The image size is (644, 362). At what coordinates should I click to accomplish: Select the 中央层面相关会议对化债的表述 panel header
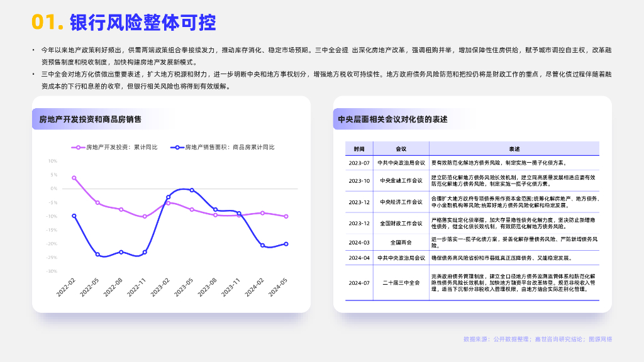[392, 119]
